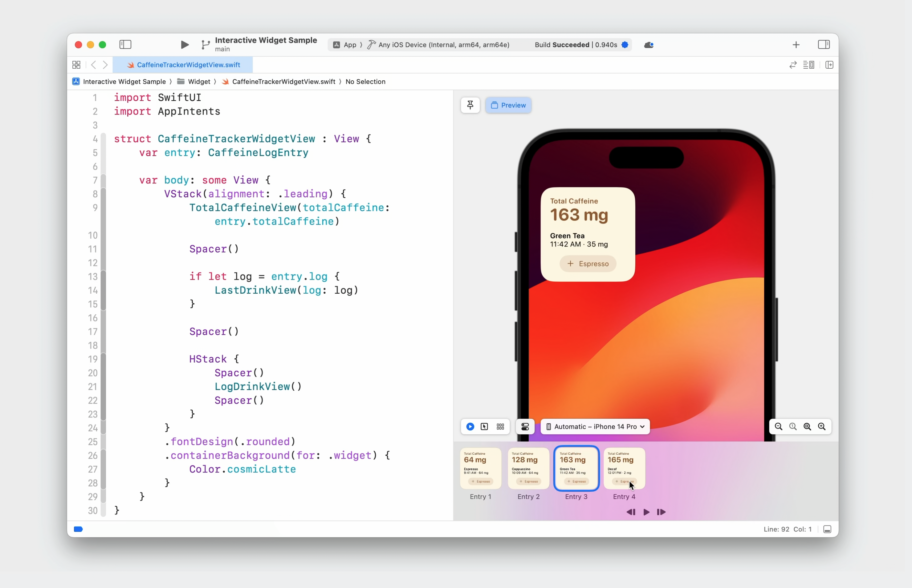The width and height of the screenshot is (912, 588).
Task: Play the timeline entries
Action: click(646, 512)
